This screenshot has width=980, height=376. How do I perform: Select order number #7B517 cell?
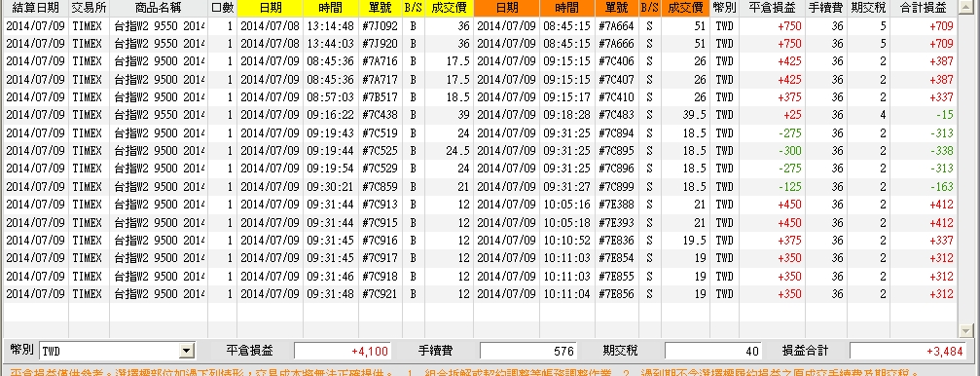click(x=380, y=97)
